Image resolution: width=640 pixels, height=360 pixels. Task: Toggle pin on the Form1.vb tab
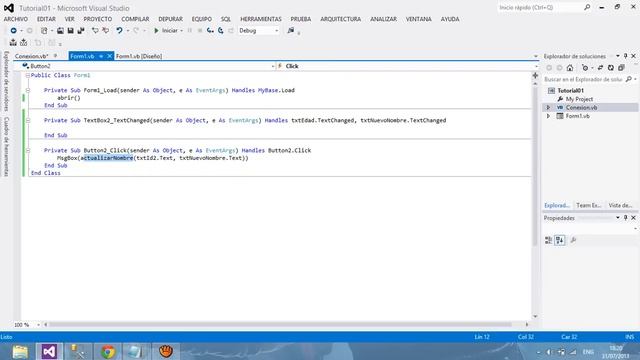coord(101,56)
